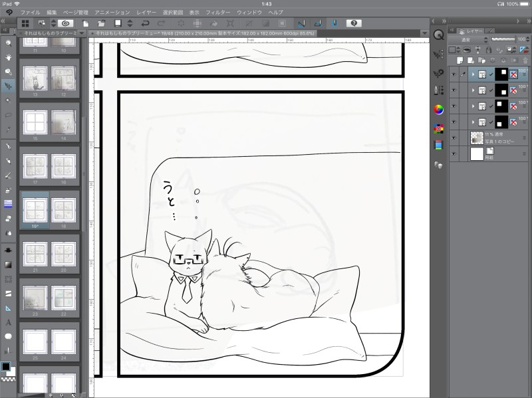Select the Frame border tool
Screen dimensions: 532x398
point(9,294)
